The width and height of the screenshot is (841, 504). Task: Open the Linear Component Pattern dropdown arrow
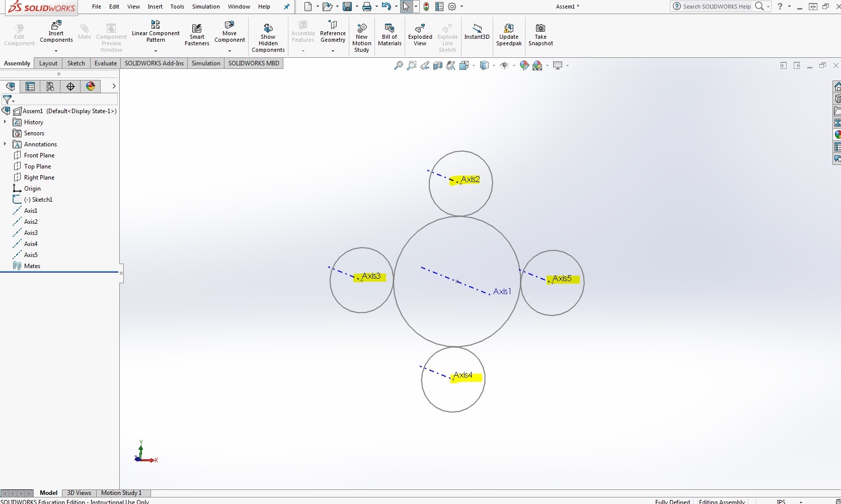156,51
